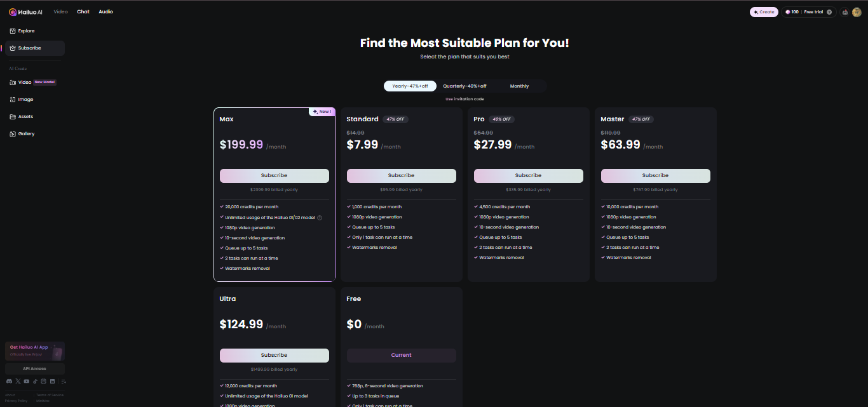Open API Access
The image size is (868, 407).
(x=34, y=368)
